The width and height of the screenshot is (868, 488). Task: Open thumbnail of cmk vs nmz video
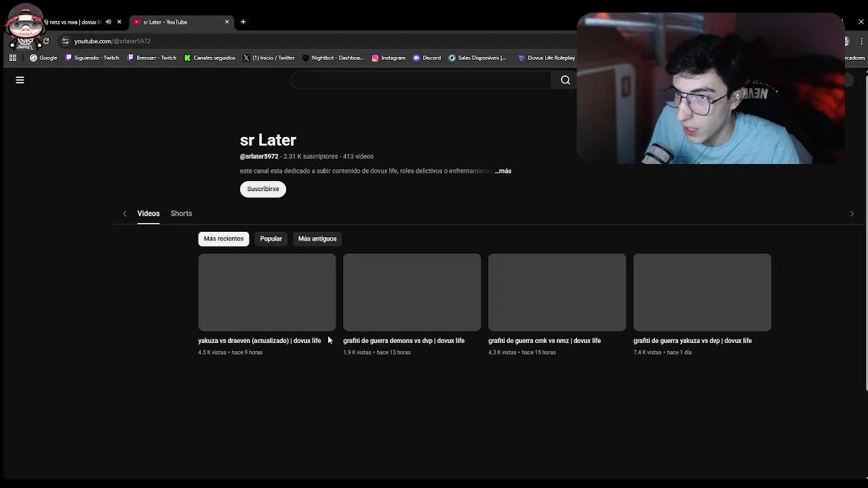(557, 292)
